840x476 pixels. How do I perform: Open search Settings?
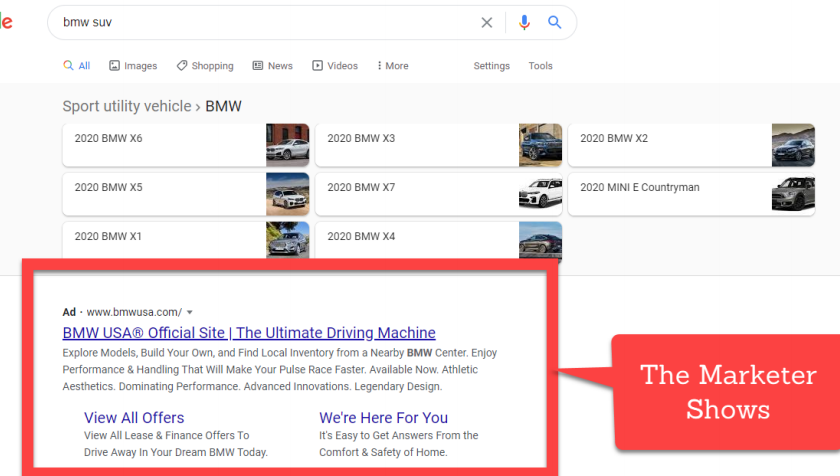pyautogui.click(x=491, y=66)
